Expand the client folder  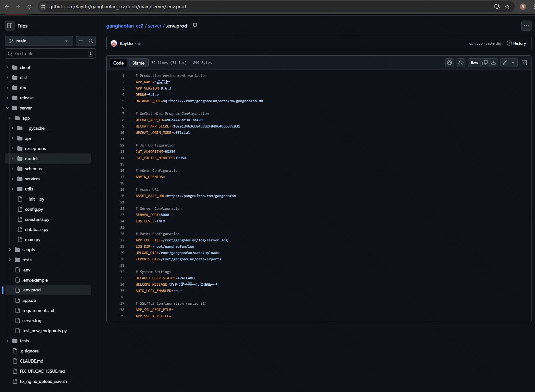(x=7, y=67)
